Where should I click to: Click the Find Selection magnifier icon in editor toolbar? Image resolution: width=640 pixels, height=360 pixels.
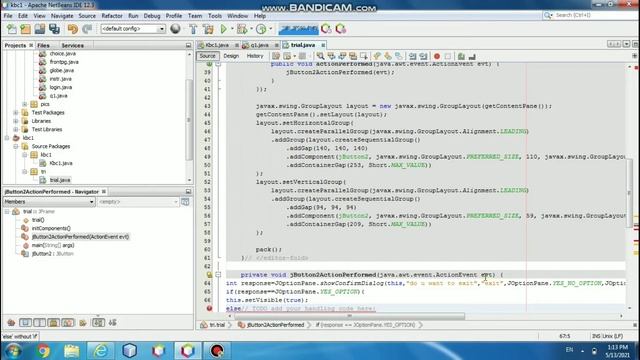pos(320,56)
